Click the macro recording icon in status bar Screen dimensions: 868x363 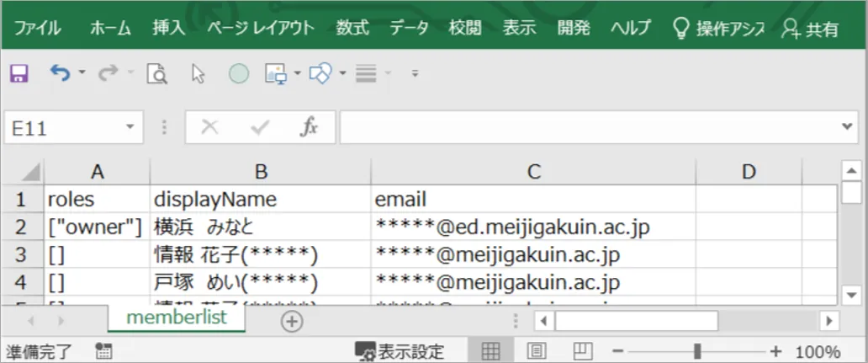(x=104, y=351)
